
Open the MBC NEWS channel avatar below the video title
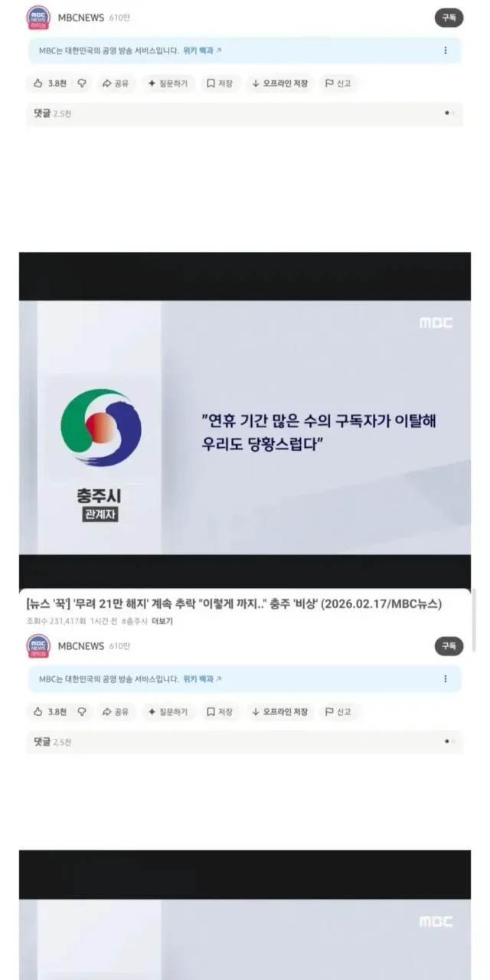pos(38,646)
